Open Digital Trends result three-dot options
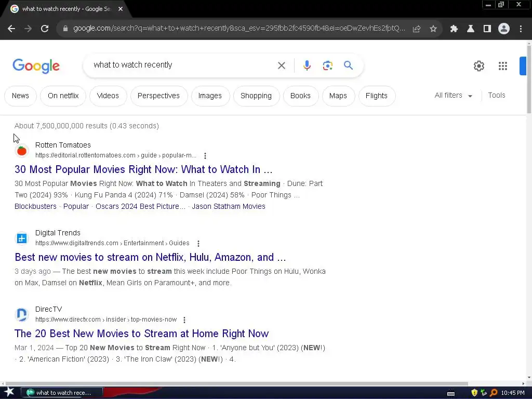 [x=198, y=243]
